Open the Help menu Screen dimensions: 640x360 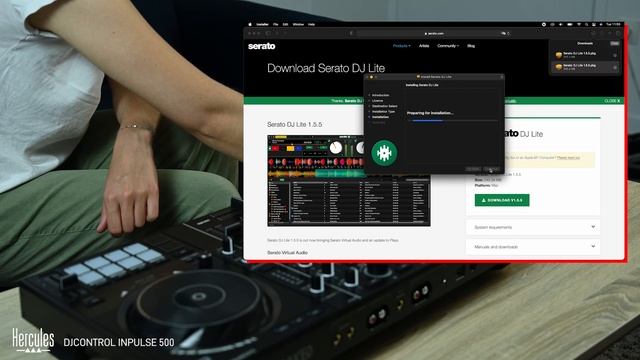tap(311, 24)
